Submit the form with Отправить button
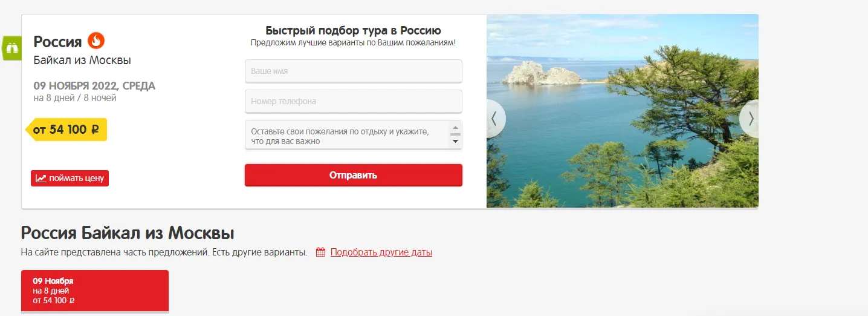868x316 pixels. pos(354,176)
